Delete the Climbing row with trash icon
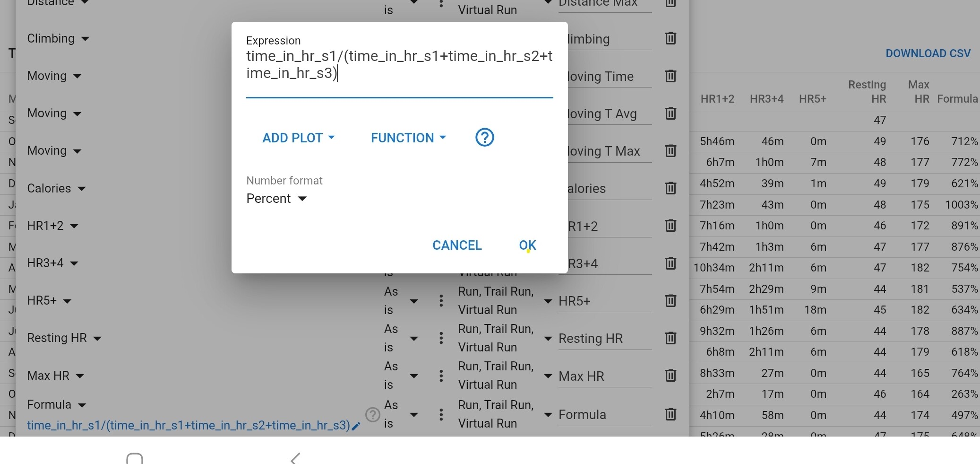The width and height of the screenshot is (980, 464). (x=670, y=38)
